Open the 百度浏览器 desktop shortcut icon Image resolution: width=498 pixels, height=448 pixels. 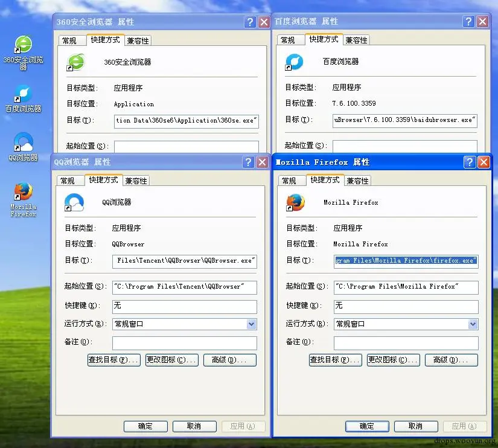[x=23, y=94]
